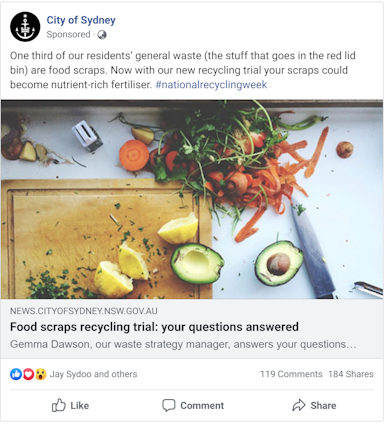Click the Like button label
Screen dimensions: 385x425
click(80, 406)
